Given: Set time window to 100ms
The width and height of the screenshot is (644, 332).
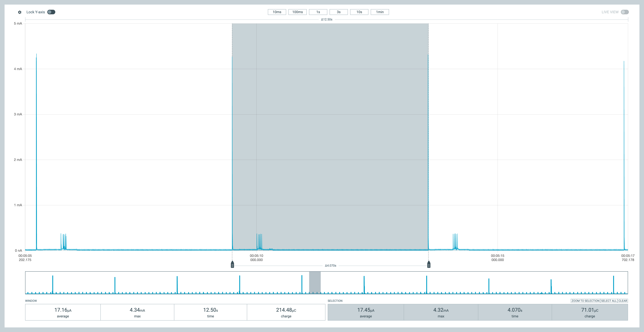Looking at the screenshot, I should click(x=297, y=12).
